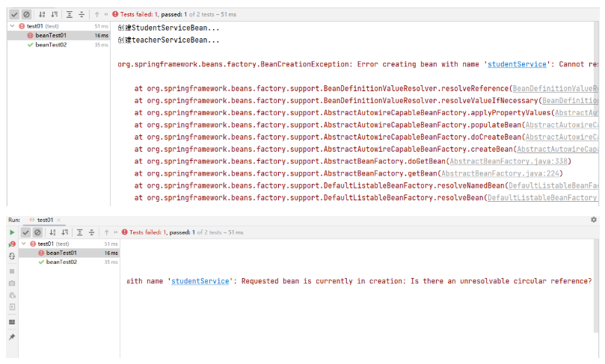Open more toolbar actions chevron in Run window
Image resolution: width=605 pixels, height=364 pixels.
tap(115, 232)
